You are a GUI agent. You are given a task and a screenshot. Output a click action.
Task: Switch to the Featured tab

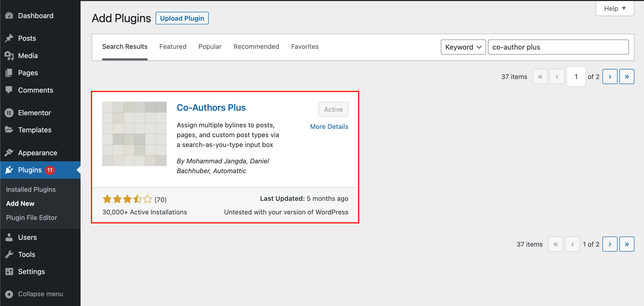pos(173,47)
